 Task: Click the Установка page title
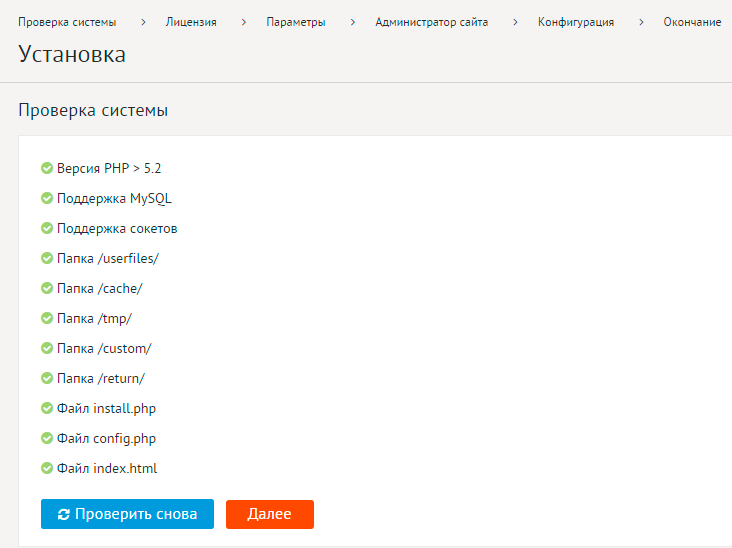[72, 54]
